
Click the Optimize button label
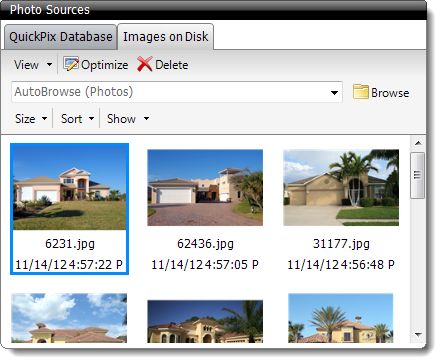[104, 65]
